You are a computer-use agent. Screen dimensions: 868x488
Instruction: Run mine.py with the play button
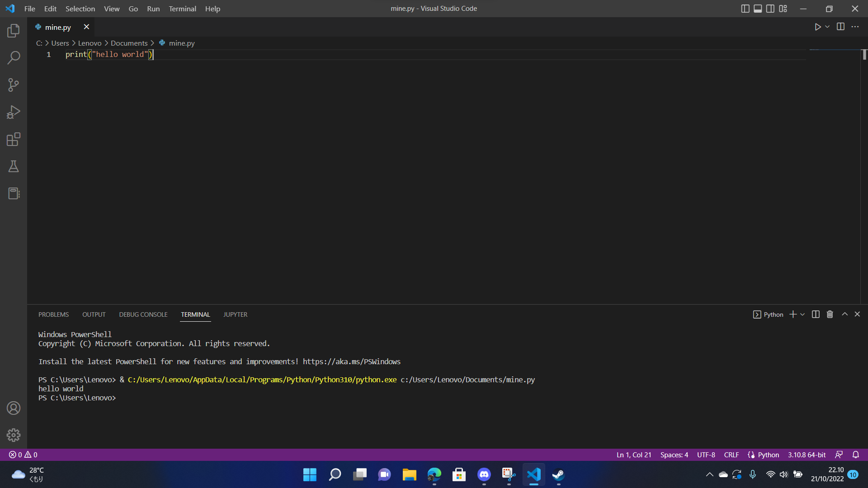click(818, 27)
